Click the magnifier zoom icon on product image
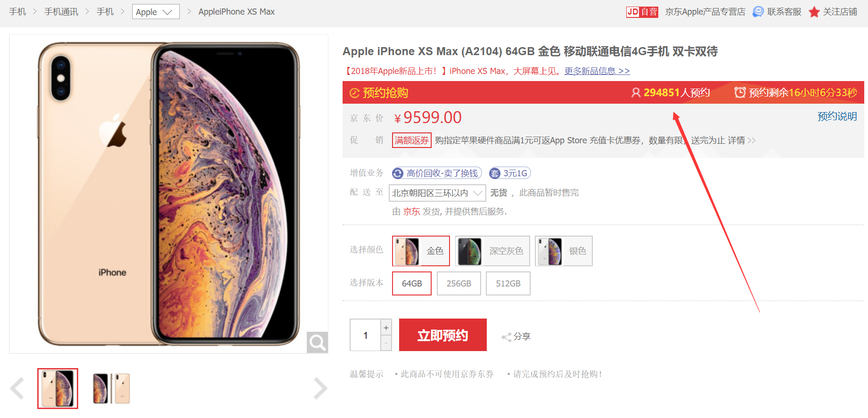Screen dimensions: 868x418 click(x=317, y=343)
